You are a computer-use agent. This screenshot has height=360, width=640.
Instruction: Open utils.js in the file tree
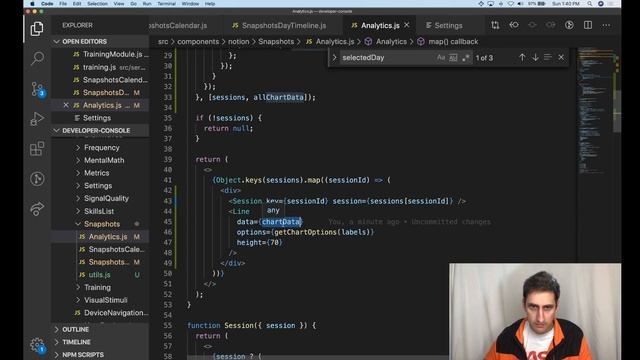pos(99,275)
